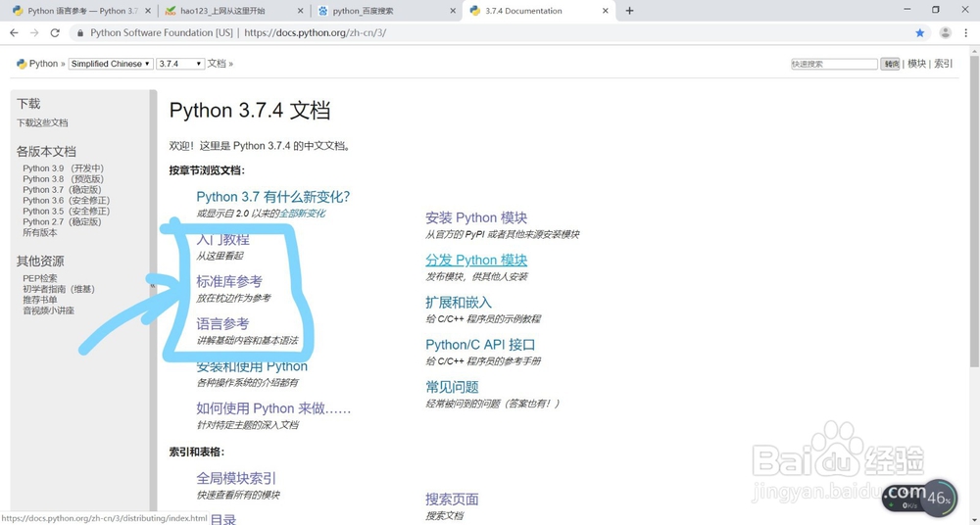Screen dimensions: 980x525
Task: Open 音视频小讲座 sidebar link
Action: (x=49, y=310)
